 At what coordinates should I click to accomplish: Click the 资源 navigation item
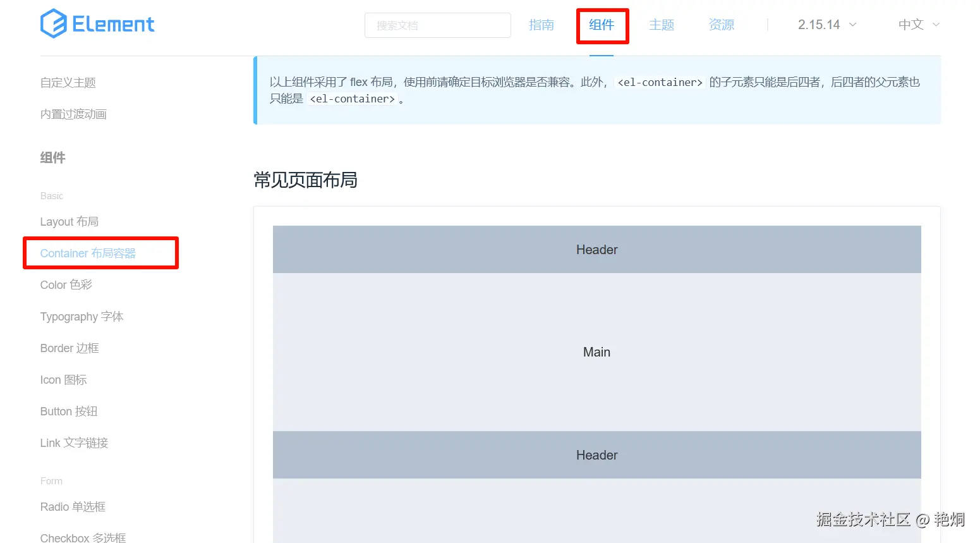point(720,25)
